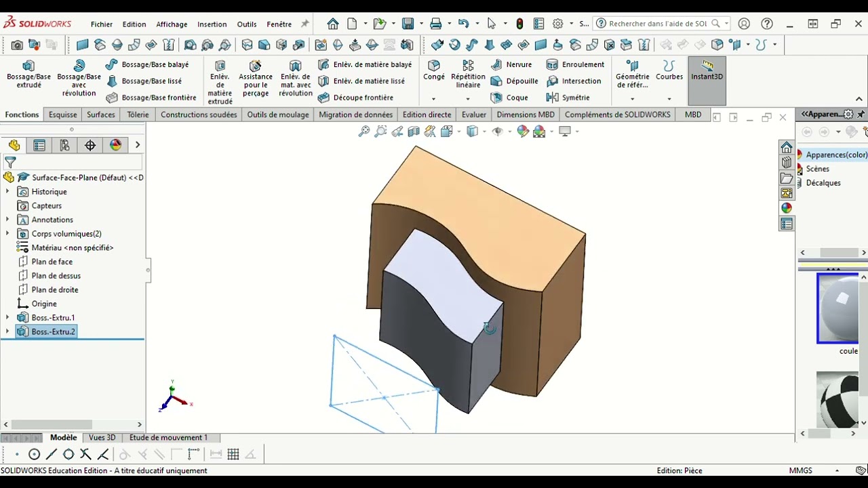Expand the Annotations tree node

tap(7, 220)
